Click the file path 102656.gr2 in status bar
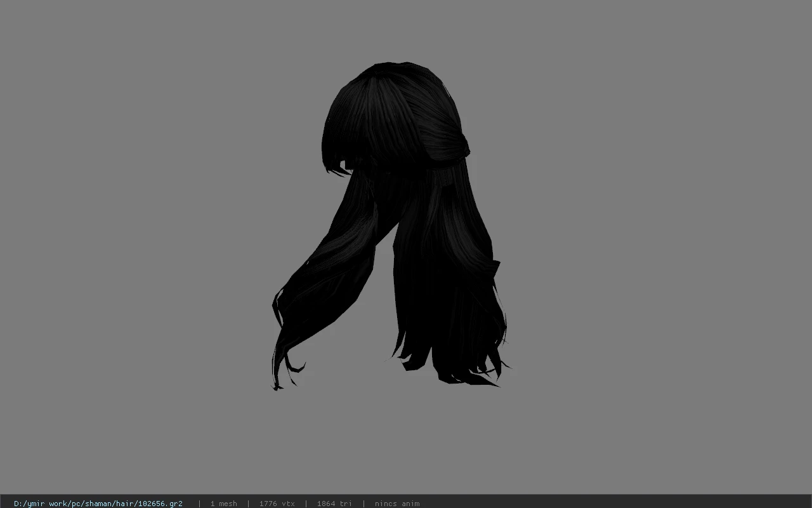812x508 pixels. [98, 504]
